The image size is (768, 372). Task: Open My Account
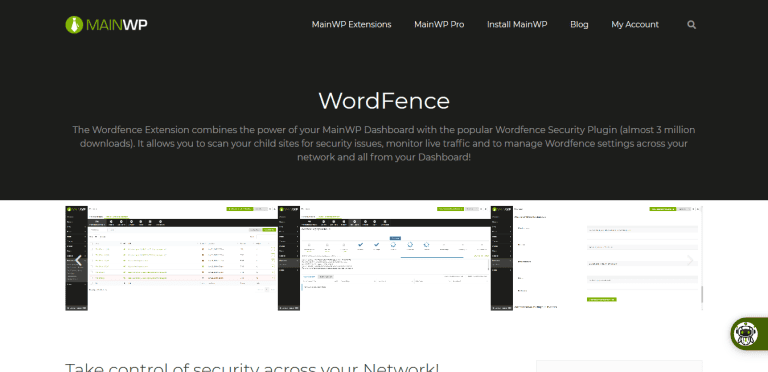635,24
